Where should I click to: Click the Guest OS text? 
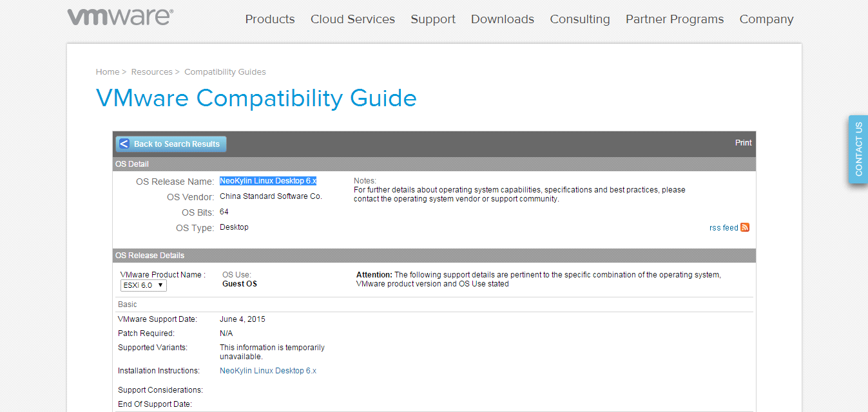(x=240, y=284)
